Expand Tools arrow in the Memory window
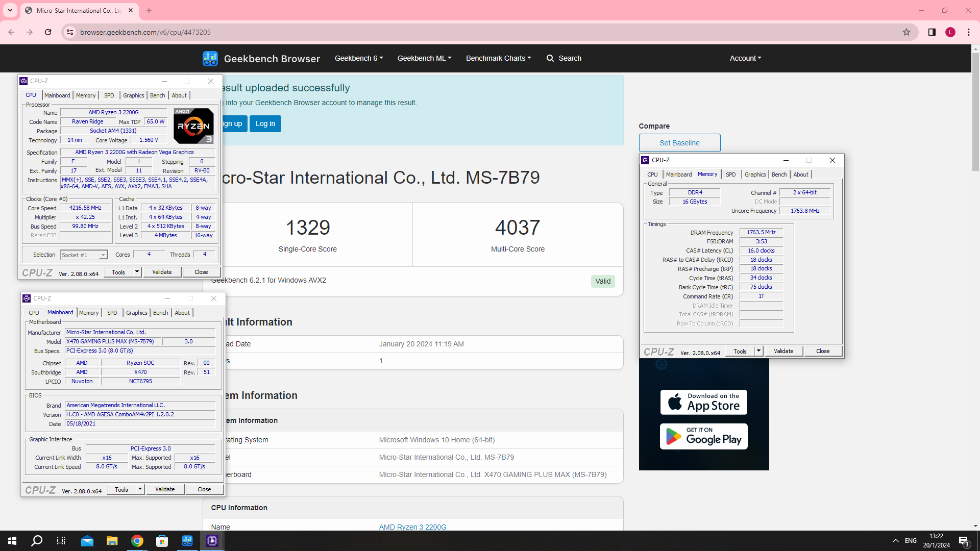Screen dimensions: 980x551 pos(758,351)
